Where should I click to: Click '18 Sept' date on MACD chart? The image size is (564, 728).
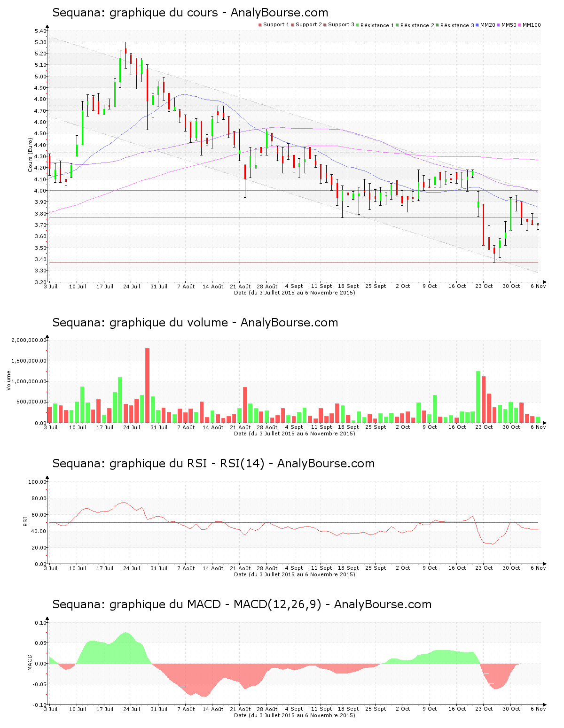(348, 709)
